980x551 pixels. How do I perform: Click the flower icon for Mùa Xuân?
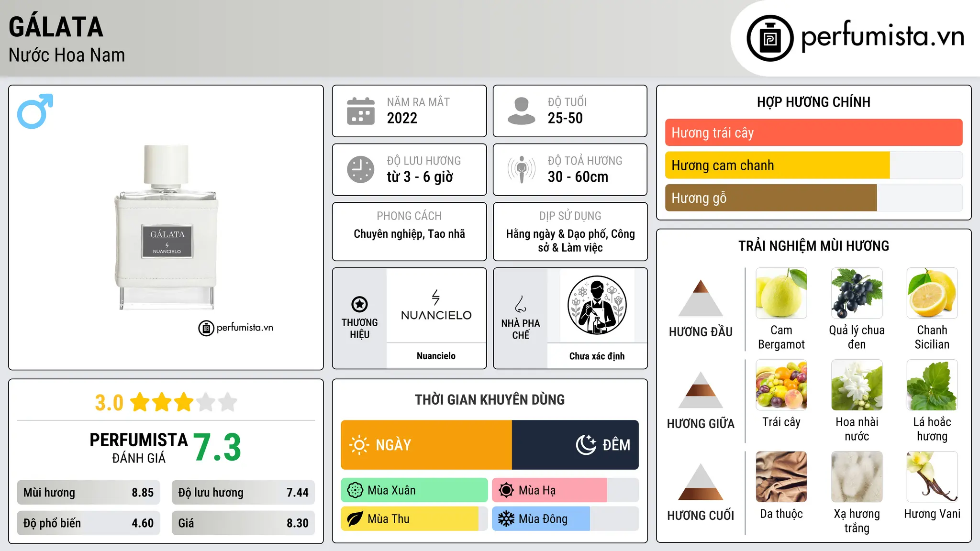[x=355, y=490]
